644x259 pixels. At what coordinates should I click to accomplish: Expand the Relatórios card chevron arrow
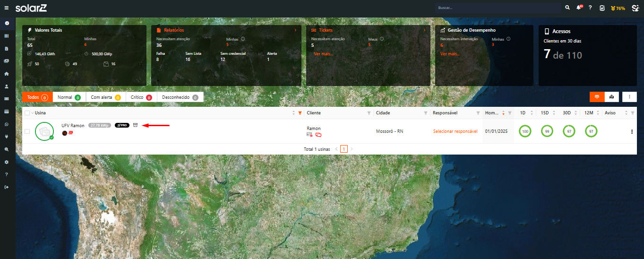pos(295,30)
